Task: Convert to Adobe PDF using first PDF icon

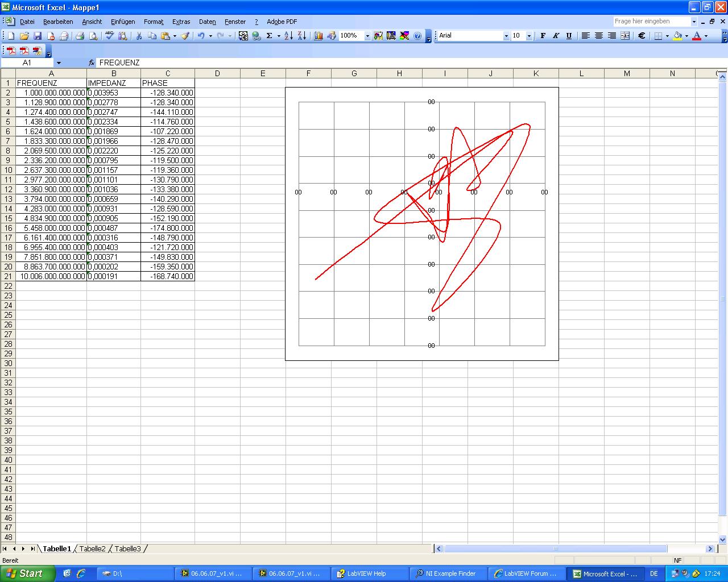Action: 11,51
